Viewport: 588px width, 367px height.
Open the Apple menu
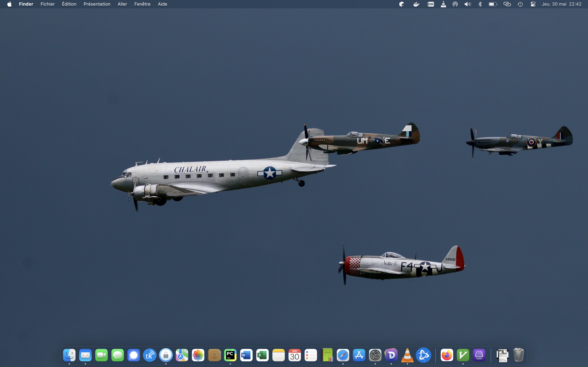tap(9, 4)
